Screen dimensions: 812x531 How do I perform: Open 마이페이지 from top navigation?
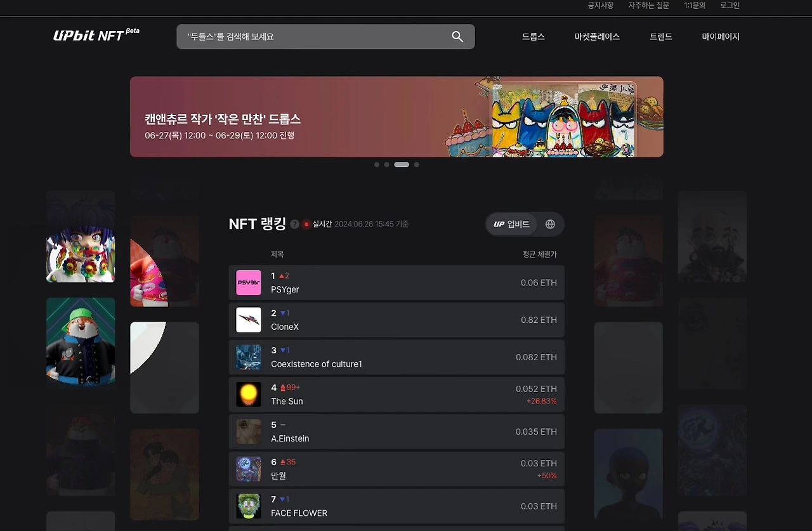click(x=721, y=37)
